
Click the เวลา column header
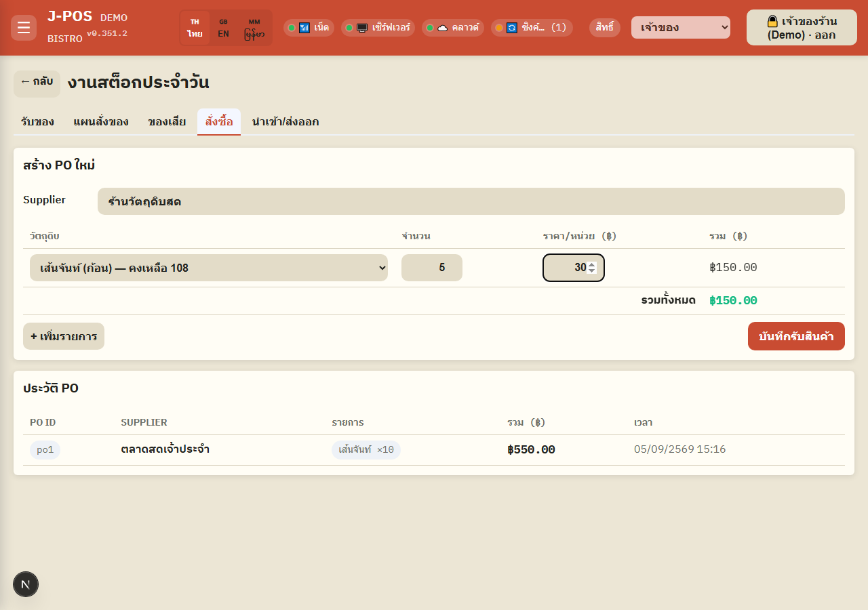[643, 422]
